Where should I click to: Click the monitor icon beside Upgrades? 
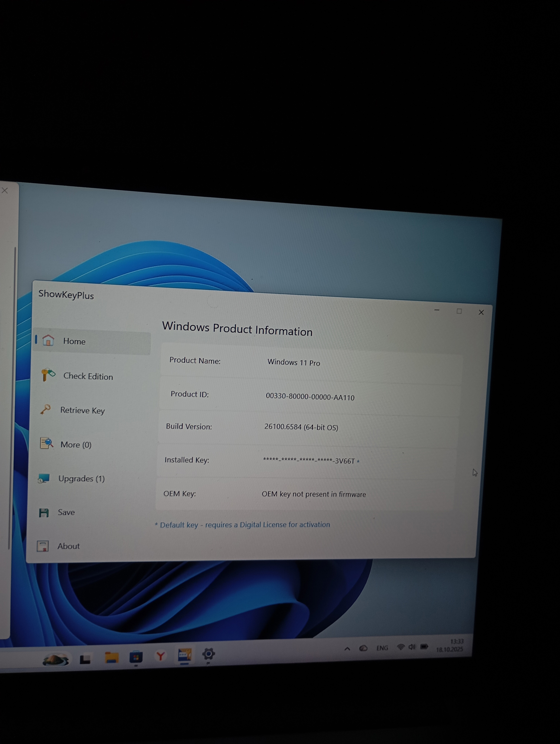coord(44,478)
